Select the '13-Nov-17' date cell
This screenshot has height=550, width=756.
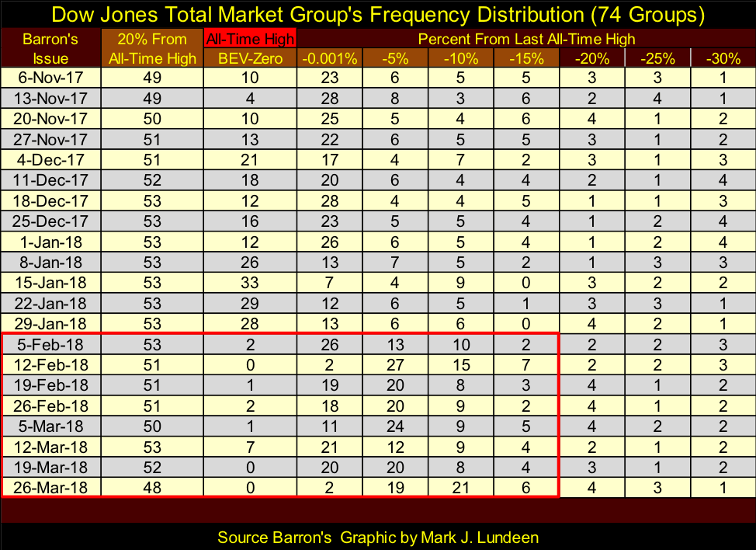tap(50, 99)
